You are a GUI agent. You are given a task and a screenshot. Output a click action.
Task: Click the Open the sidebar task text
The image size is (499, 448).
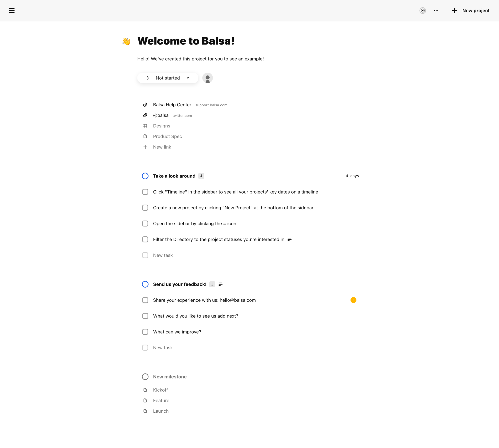[195, 223]
